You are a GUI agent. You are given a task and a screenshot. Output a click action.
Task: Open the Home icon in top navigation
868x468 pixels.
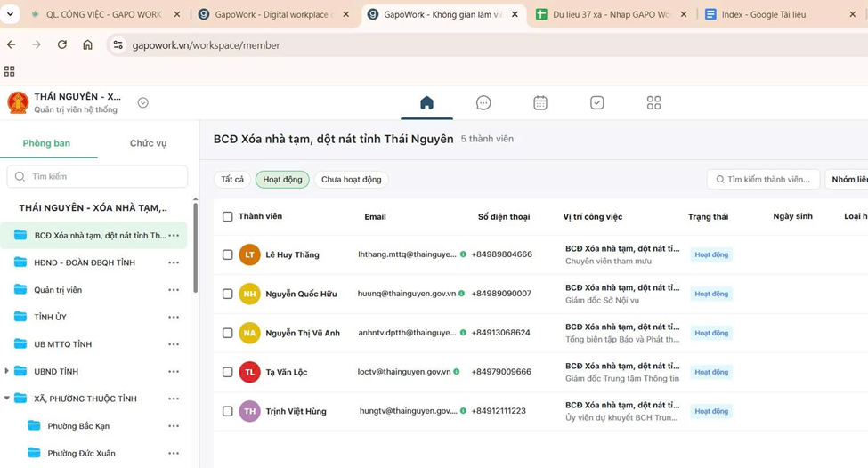[x=426, y=103]
